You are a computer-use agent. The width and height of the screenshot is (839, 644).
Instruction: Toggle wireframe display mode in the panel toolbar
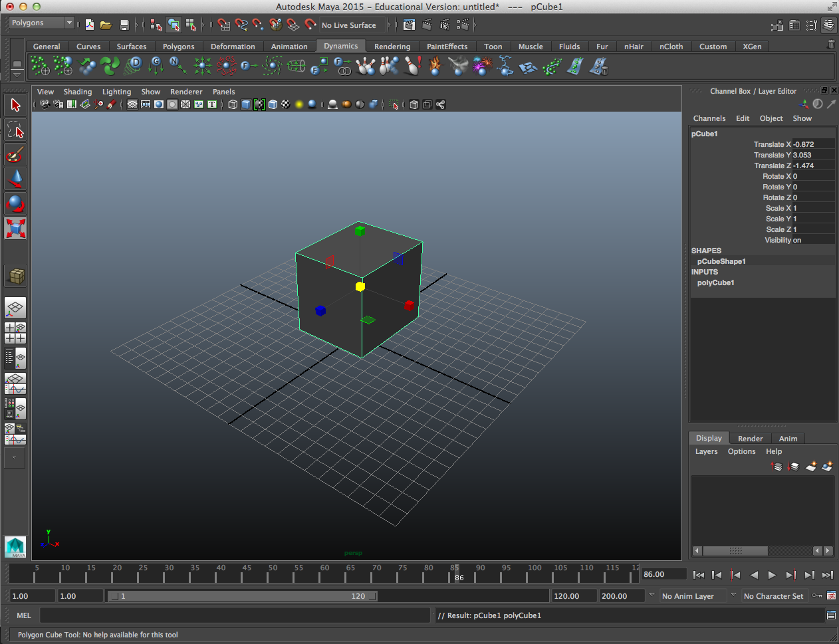[233, 104]
